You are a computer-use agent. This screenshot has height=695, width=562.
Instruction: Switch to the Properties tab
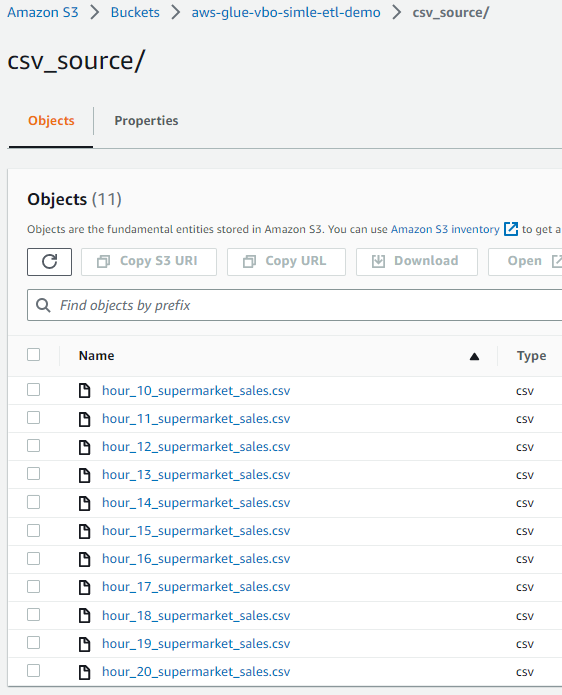pyautogui.click(x=146, y=121)
